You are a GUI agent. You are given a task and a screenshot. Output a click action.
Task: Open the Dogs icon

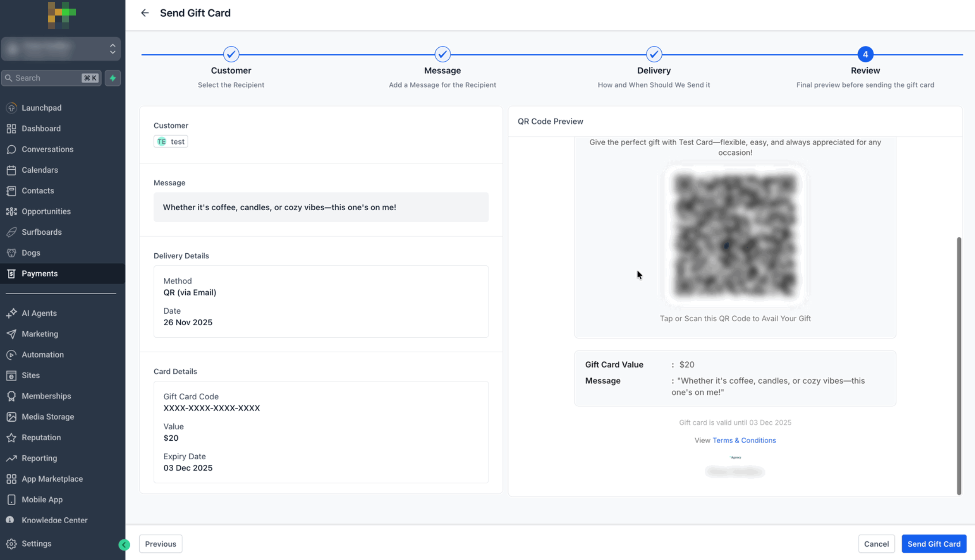click(12, 252)
